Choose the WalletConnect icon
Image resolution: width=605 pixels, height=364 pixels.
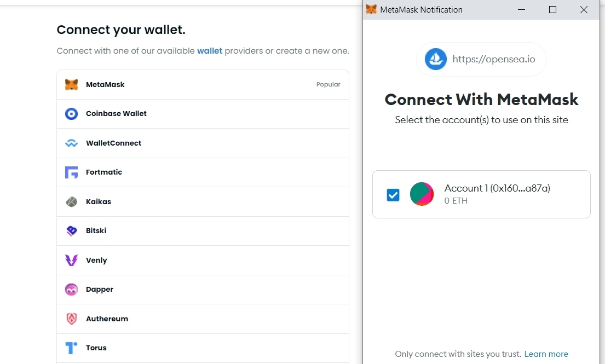(71, 143)
